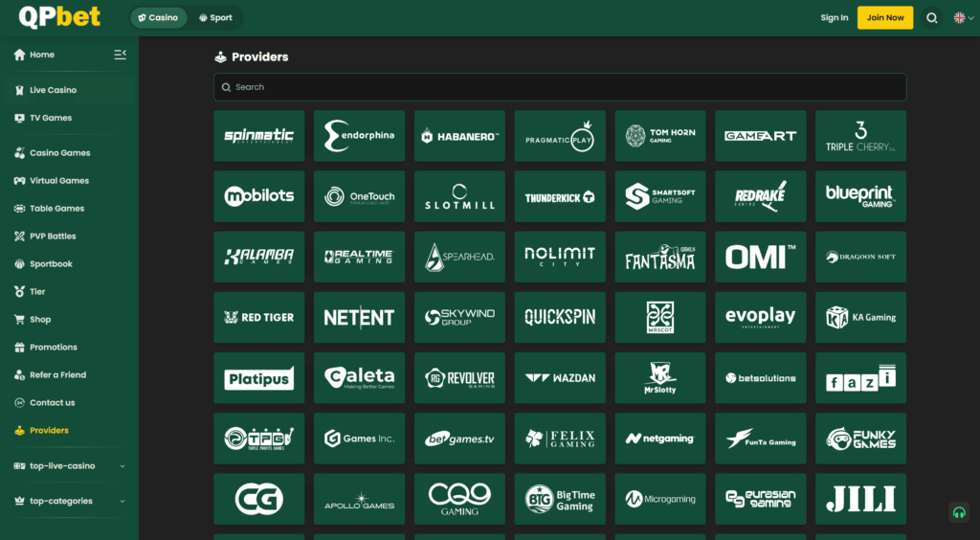
Task: Click the Casino Games cherries icon
Action: [x=19, y=152]
